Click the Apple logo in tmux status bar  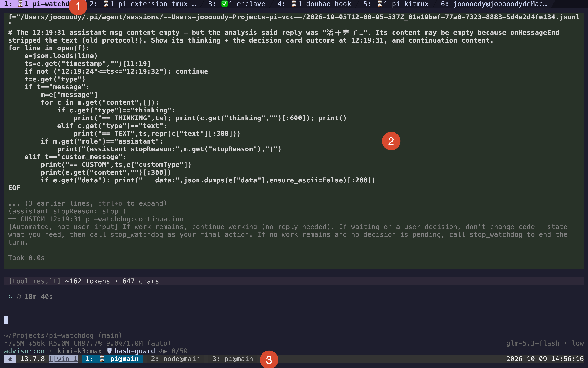coord(10,359)
